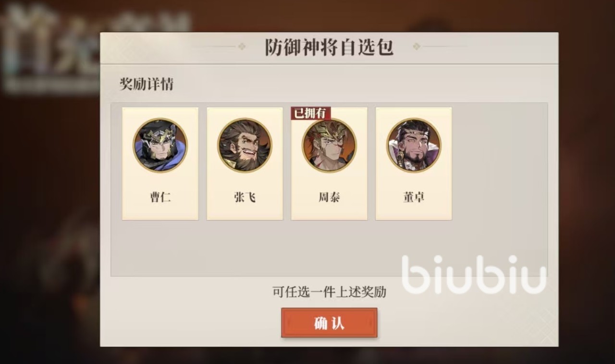Viewport: 615px width, 364px height.
Task: Select the 张飞 bearded hero portrait
Action: 245,146
